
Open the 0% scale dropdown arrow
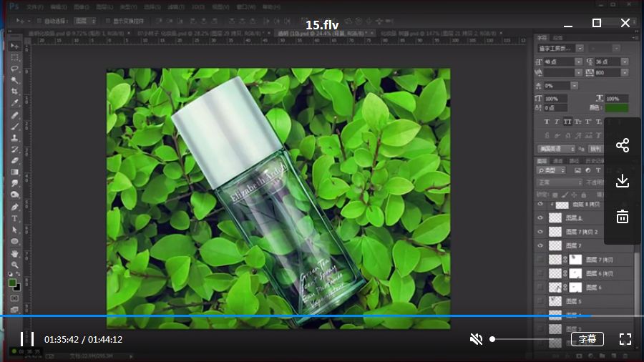click(574, 86)
